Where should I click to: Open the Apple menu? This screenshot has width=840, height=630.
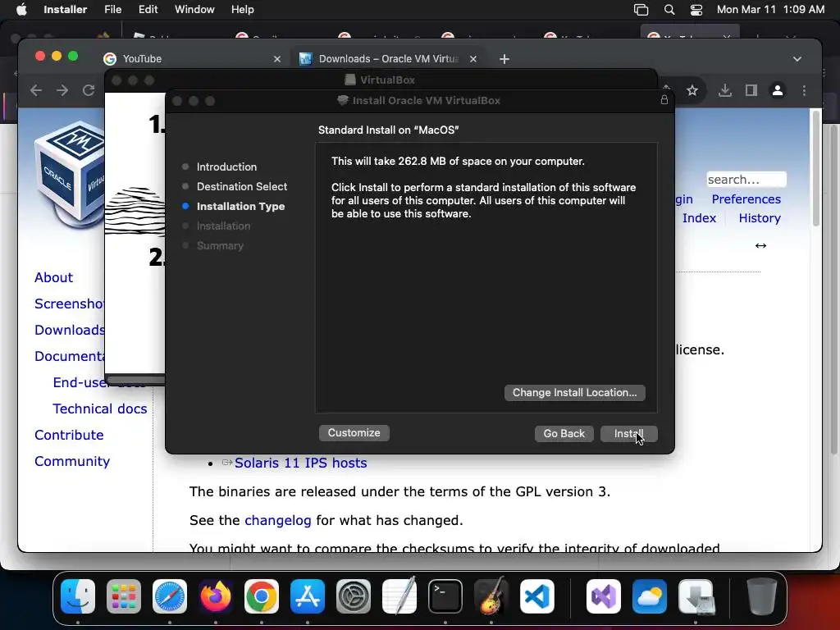pyautogui.click(x=21, y=10)
